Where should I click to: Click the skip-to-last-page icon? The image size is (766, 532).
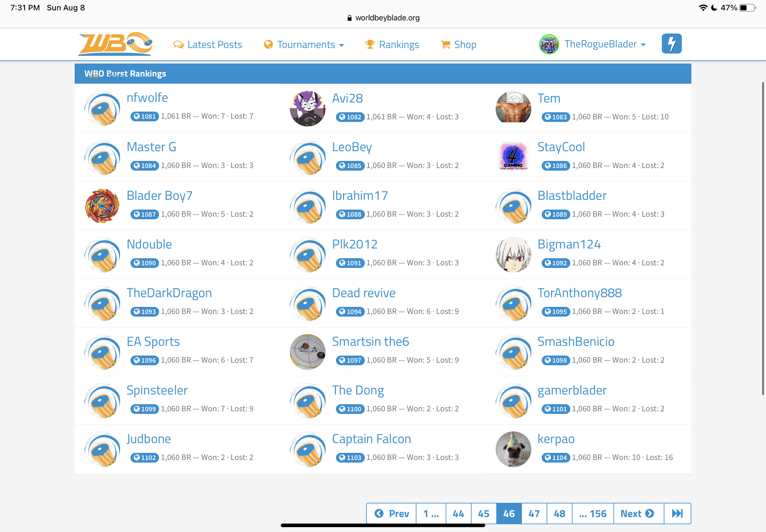pyautogui.click(x=677, y=513)
